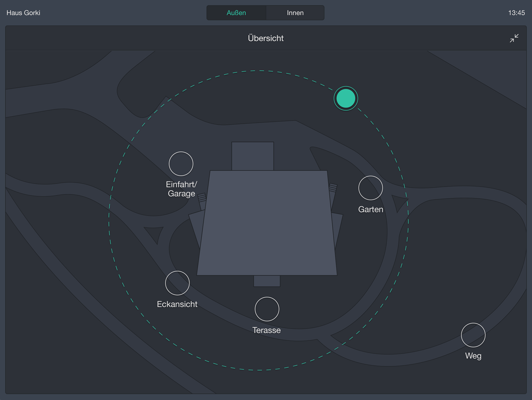532x400 pixels.
Task: Click the Weg text label
Action: [x=473, y=356]
